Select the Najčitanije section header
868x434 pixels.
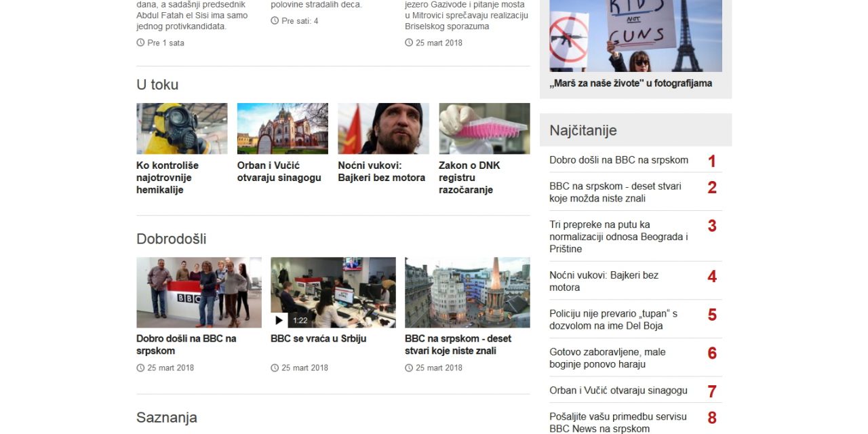pyautogui.click(x=584, y=130)
